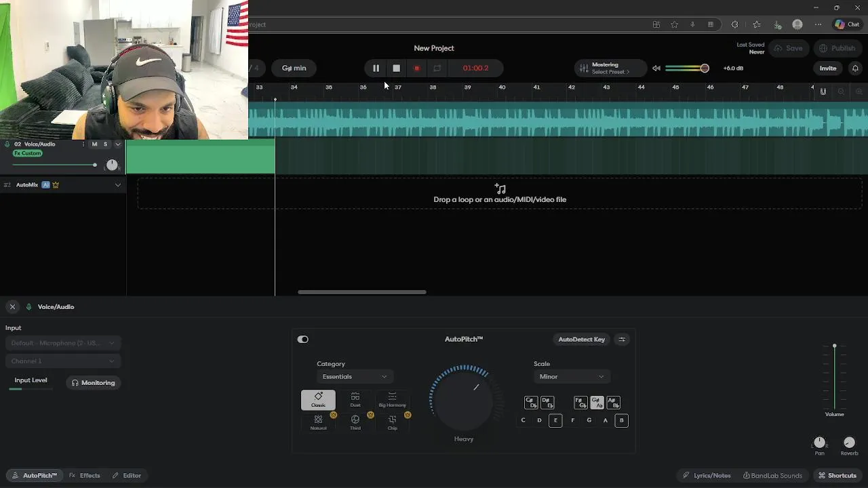This screenshot has height=488, width=868.
Task: Hit the red record button
Action: (x=417, y=68)
